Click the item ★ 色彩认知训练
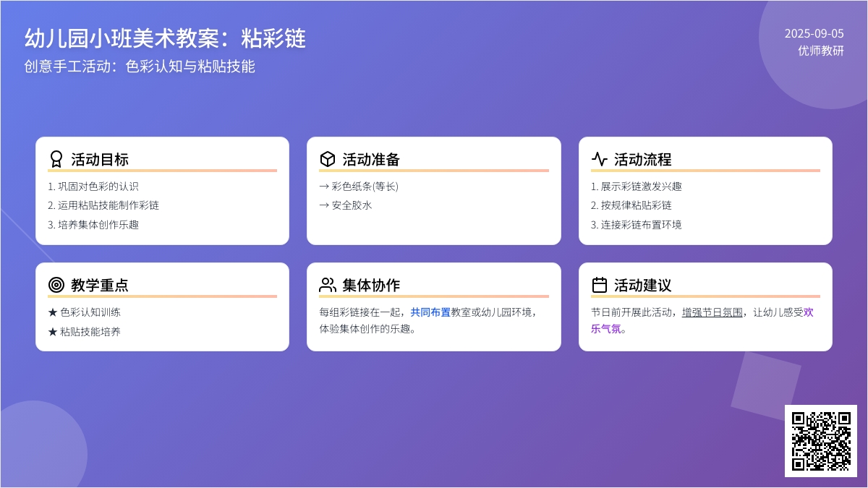This screenshot has height=488, width=868. tap(85, 312)
